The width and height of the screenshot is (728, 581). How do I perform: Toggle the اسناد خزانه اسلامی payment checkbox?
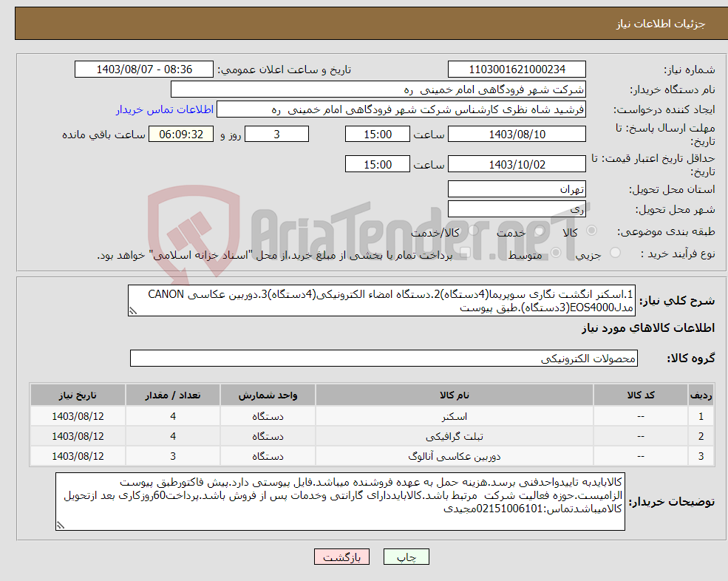(x=465, y=253)
